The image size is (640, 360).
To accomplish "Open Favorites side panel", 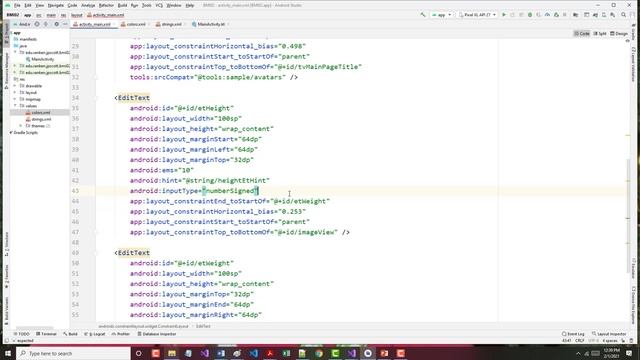I will (6, 276).
